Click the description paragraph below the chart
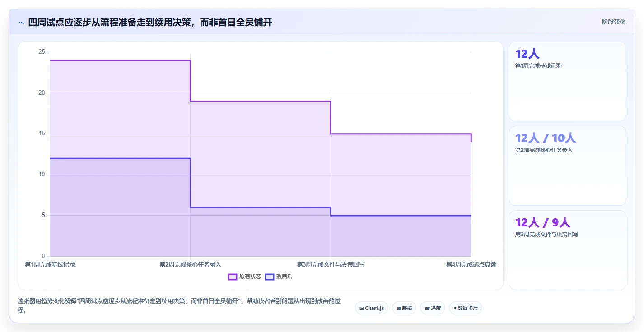The height and width of the screenshot is (332, 644). click(179, 305)
